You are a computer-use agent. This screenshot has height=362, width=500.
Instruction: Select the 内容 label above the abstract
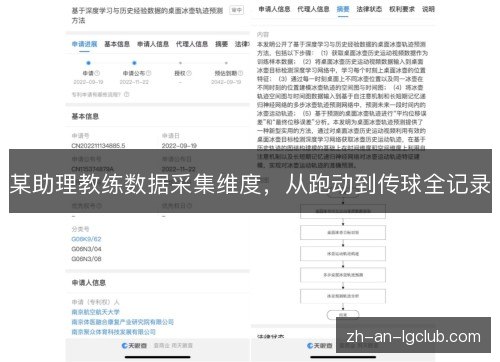pyautogui.click(x=263, y=34)
